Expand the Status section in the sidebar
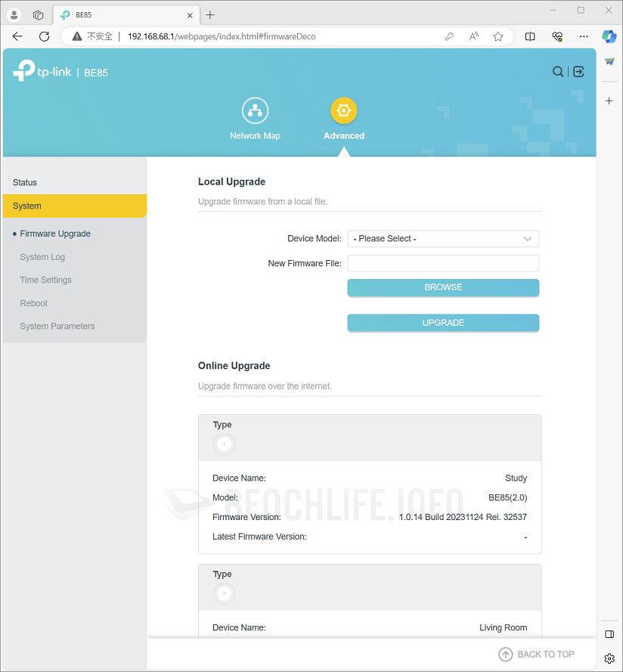This screenshot has height=672, width=623. tap(24, 182)
